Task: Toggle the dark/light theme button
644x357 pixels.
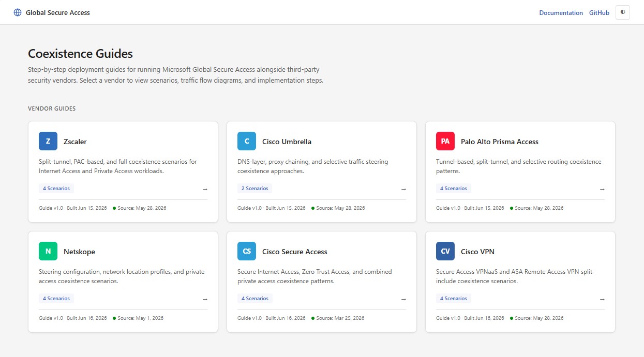Action: (x=622, y=12)
